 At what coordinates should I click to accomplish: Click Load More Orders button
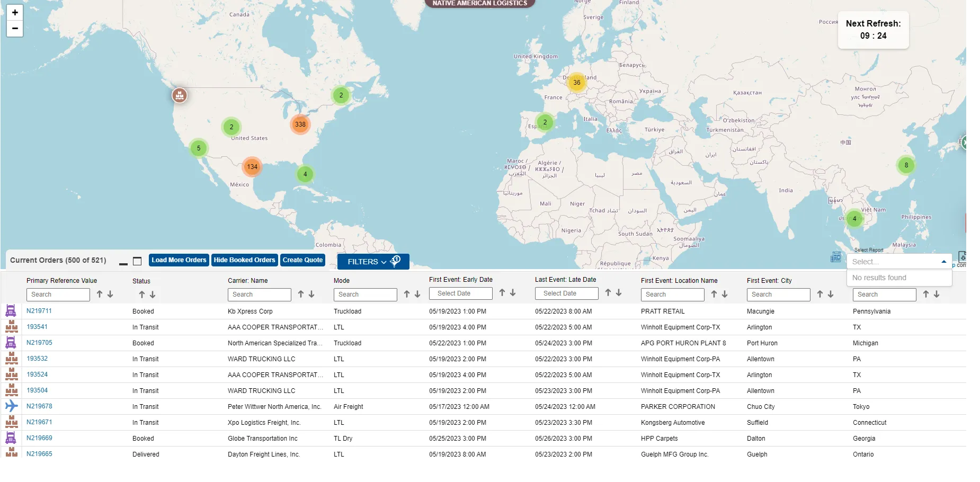point(179,260)
